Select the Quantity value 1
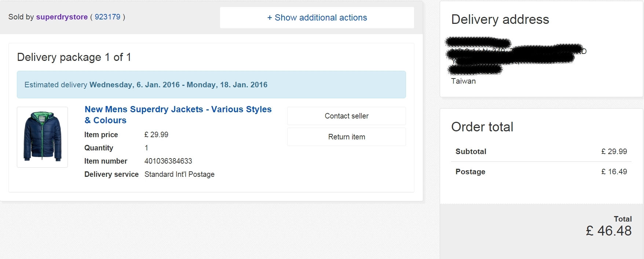The width and height of the screenshot is (644, 259). tap(146, 148)
